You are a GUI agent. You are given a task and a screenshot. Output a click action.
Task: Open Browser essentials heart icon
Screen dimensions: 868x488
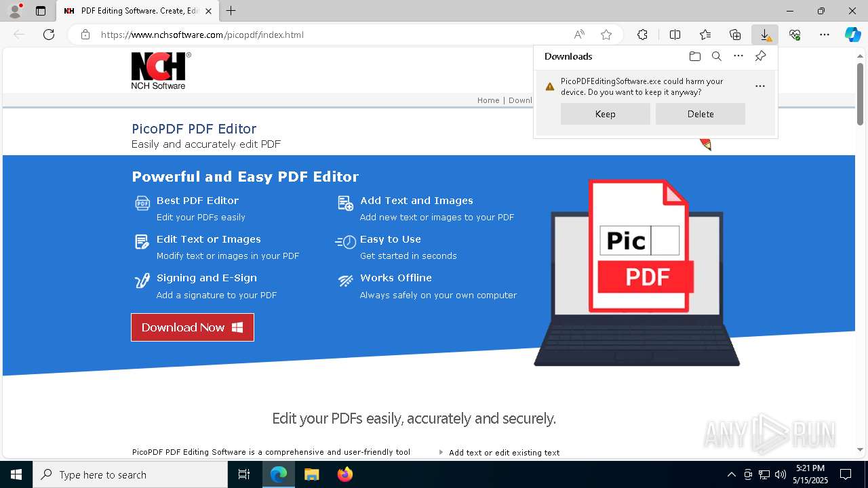tap(795, 35)
